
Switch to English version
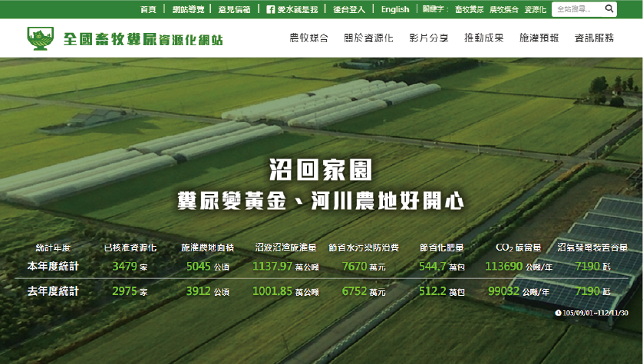395,9
